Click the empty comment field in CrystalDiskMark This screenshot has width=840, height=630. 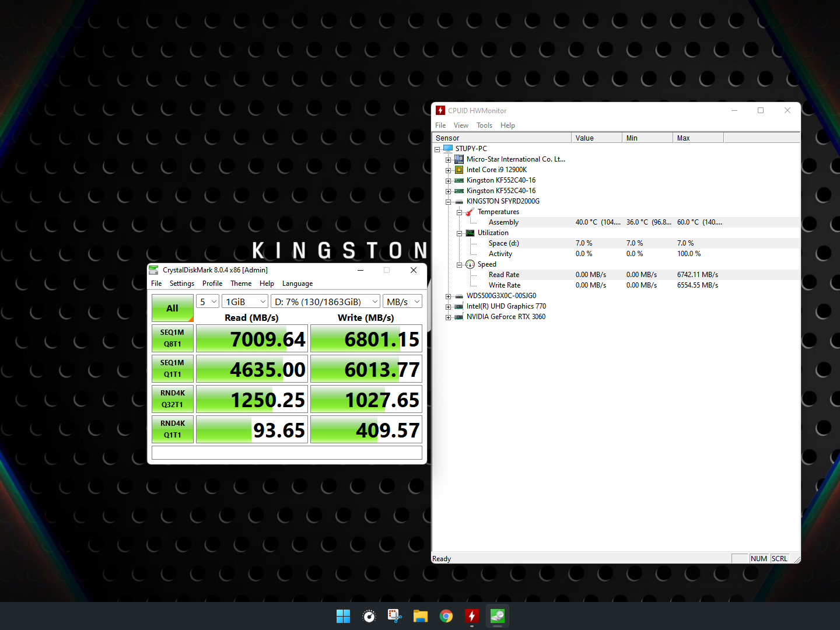point(287,453)
